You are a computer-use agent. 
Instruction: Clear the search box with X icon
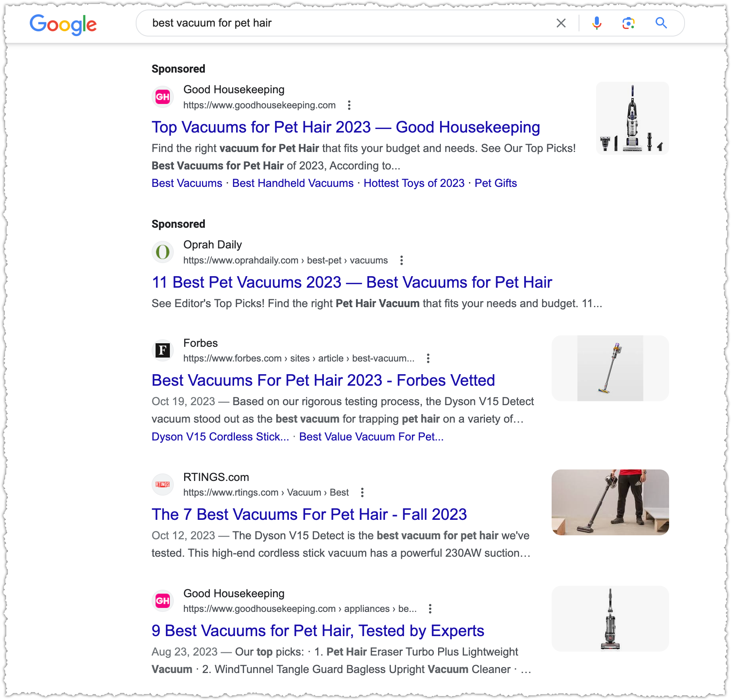tap(561, 23)
